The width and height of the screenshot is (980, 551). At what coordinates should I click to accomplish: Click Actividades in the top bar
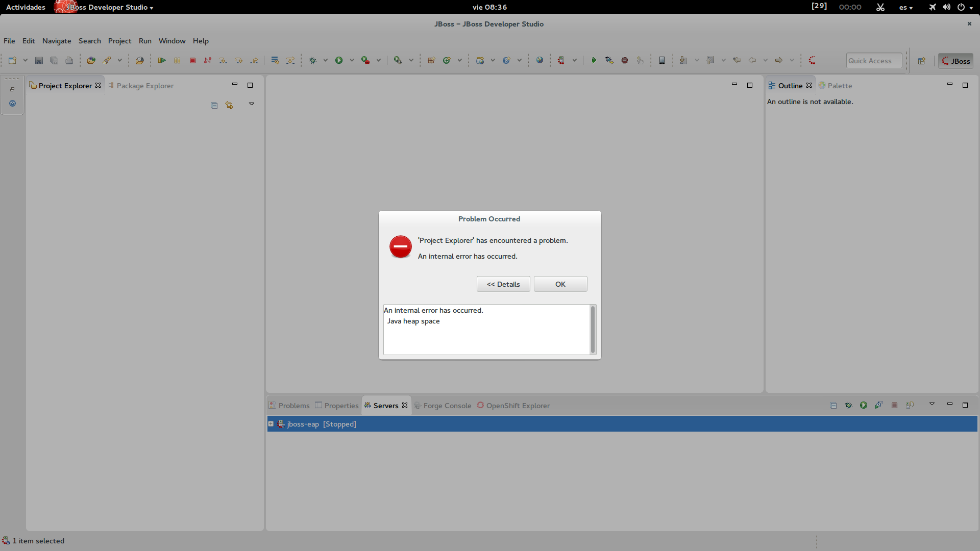tap(26, 7)
